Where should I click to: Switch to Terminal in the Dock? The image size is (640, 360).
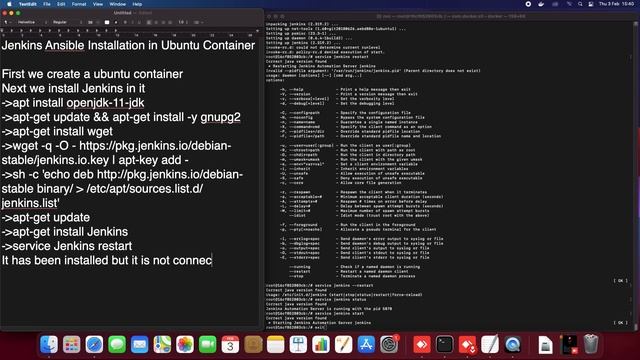point(444,344)
